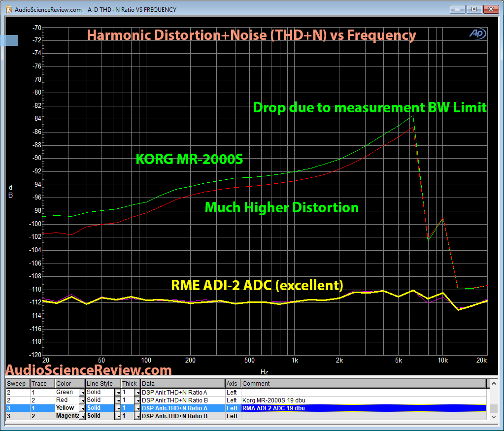Open Line Style dropdown for Yellow row
The image size is (504, 431).
click(x=118, y=408)
